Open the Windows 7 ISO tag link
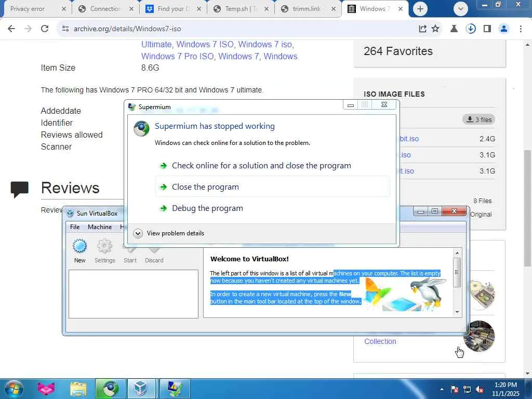Screen dimensions: 532x399 click(x=205, y=45)
